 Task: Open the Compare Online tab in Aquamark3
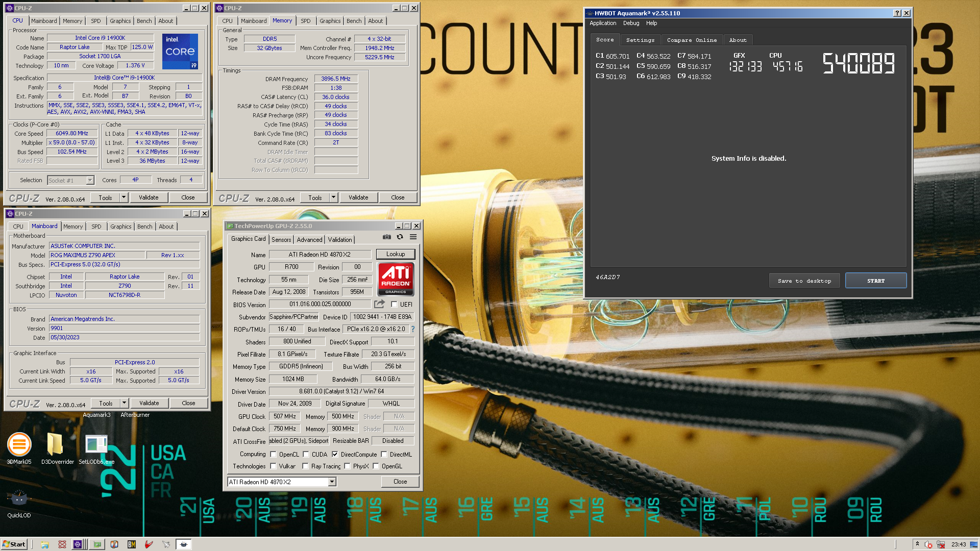pos(692,40)
